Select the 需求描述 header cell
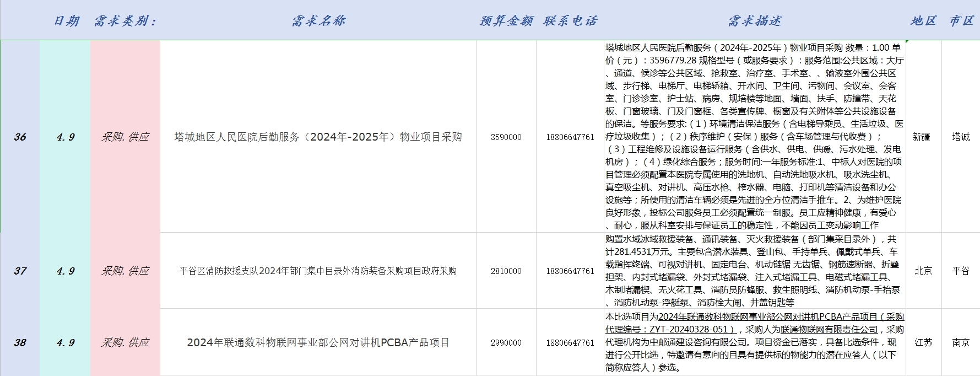The image size is (980, 376). 754,21
